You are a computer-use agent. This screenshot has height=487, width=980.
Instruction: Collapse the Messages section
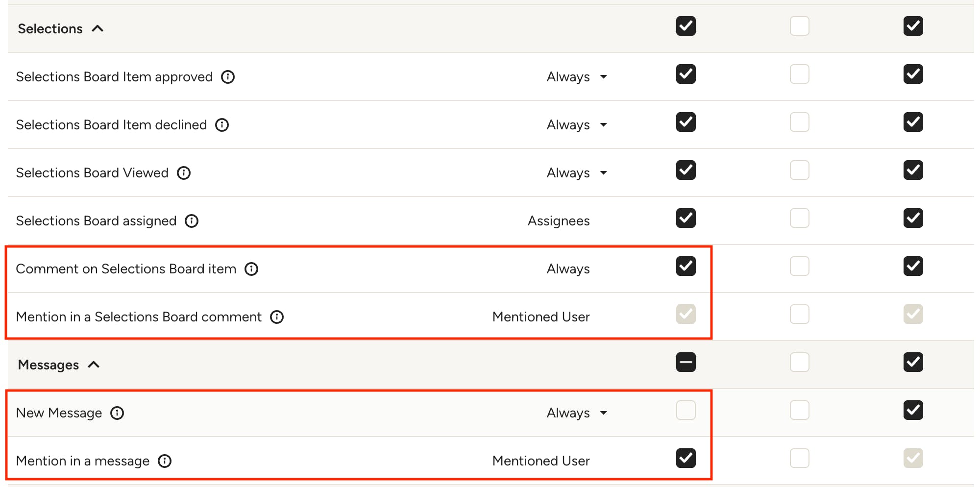tap(94, 365)
